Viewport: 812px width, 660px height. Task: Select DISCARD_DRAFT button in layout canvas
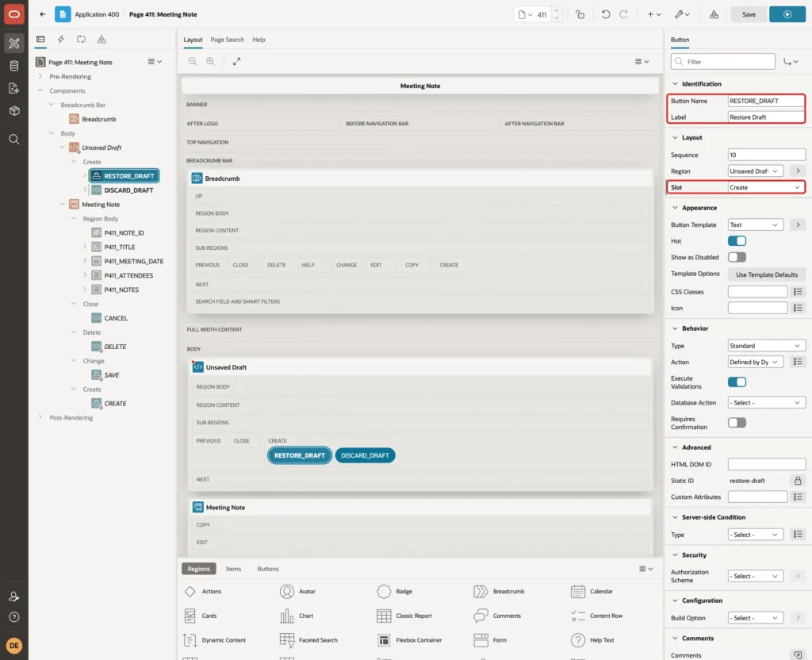365,455
